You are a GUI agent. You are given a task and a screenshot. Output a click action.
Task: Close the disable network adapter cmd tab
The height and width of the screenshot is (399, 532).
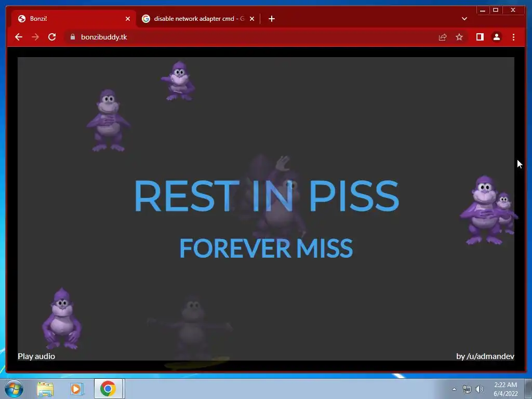(252, 19)
